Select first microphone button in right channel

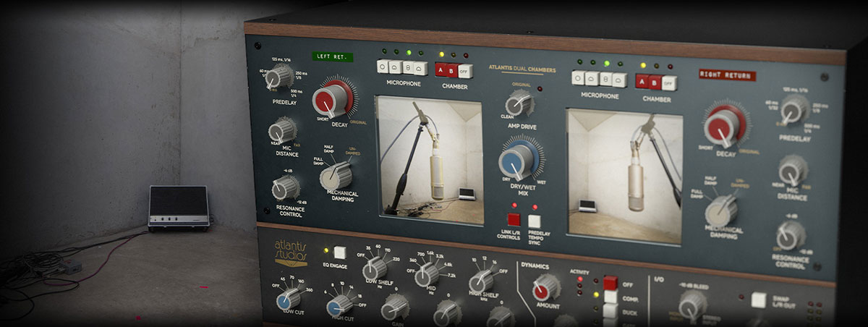(579, 77)
